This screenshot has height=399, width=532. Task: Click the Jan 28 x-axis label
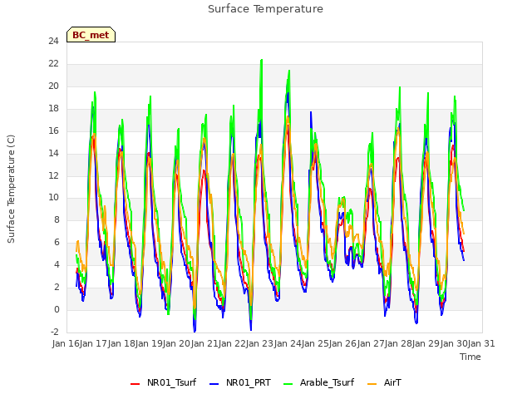tap(398, 343)
